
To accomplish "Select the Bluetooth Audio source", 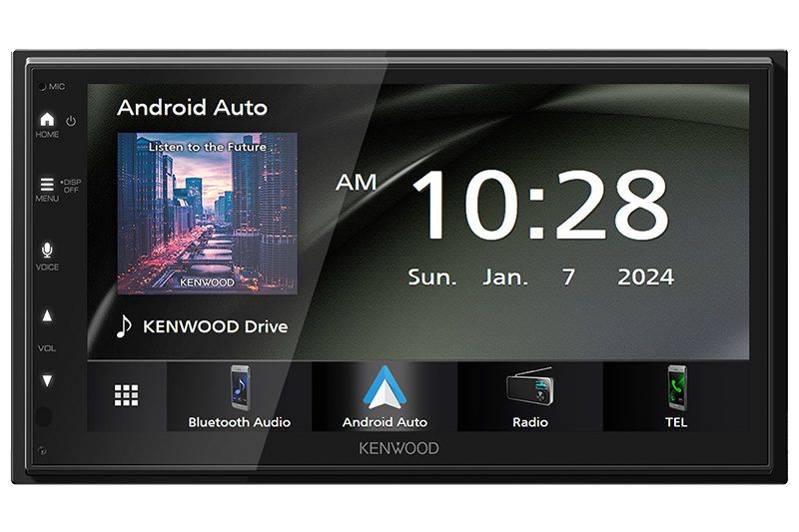I will (x=239, y=396).
